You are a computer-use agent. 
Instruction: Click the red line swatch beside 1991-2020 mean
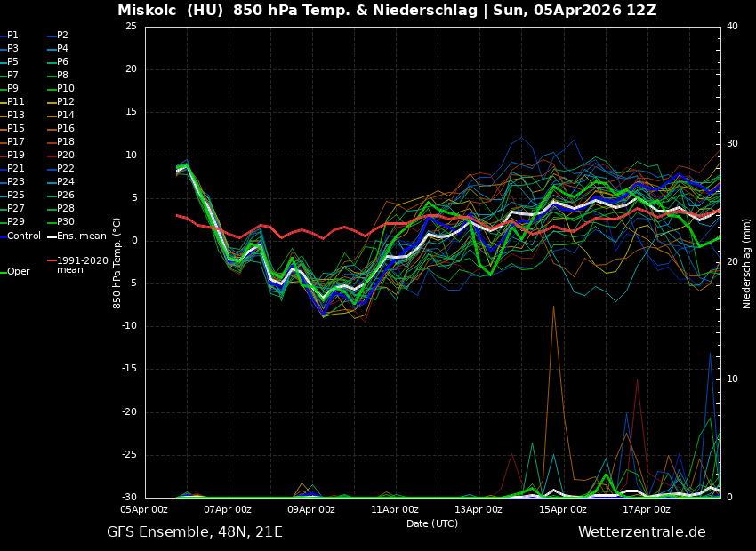[51, 262]
